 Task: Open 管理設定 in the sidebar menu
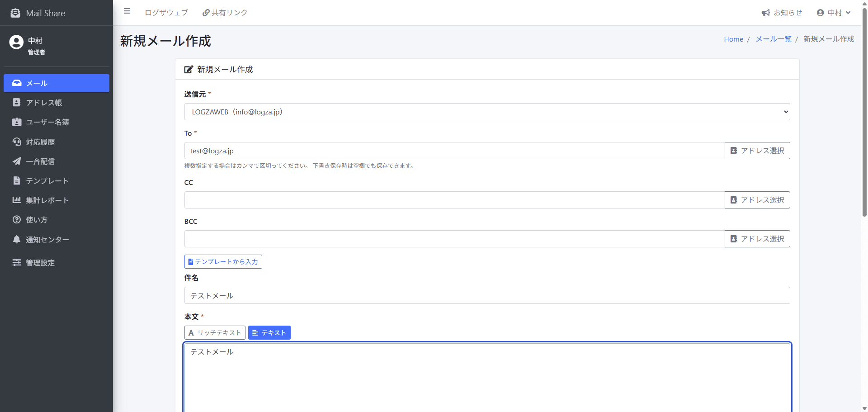coord(57,262)
